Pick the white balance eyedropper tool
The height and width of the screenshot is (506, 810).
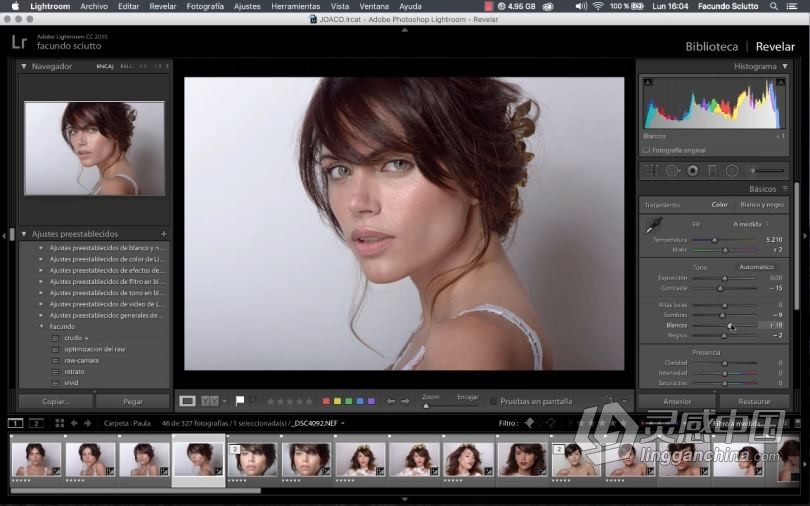click(x=654, y=225)
